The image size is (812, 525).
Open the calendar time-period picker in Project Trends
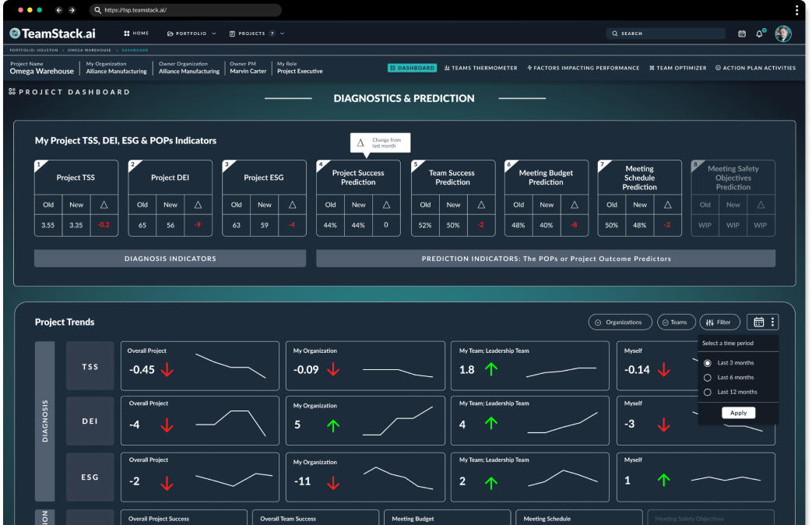(x=758, y=322)
